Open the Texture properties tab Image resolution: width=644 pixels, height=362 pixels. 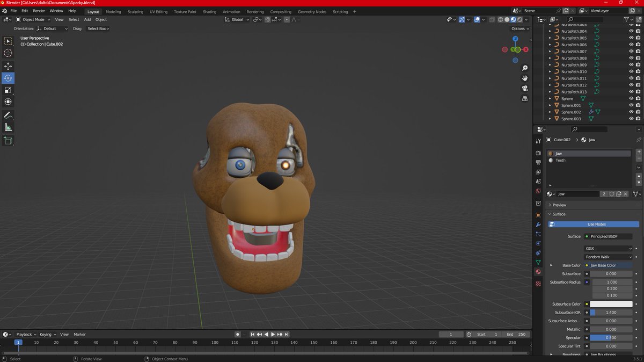click(538, 284)
